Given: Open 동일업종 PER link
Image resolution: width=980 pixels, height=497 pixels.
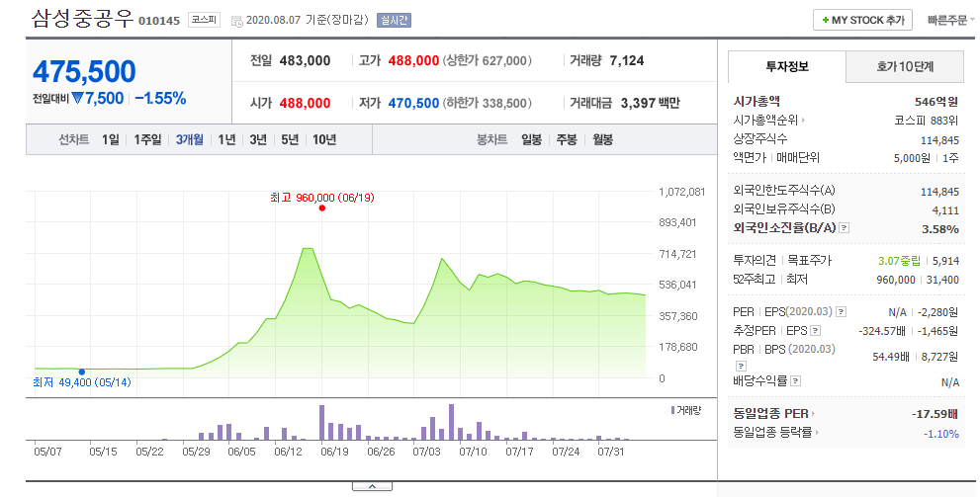Looking at the screenshot, I should (773, 413).
